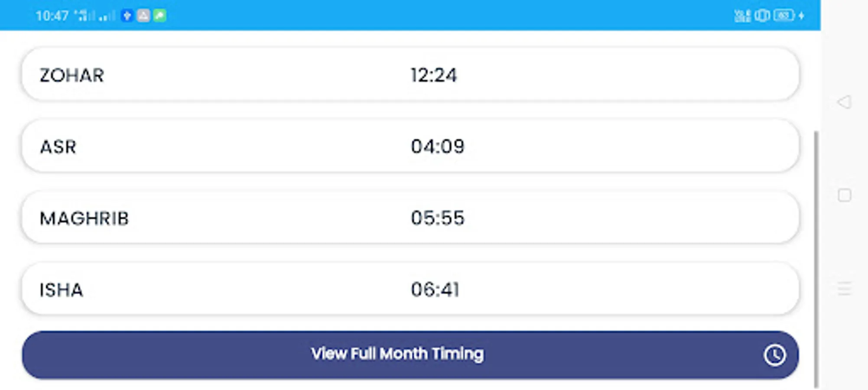Select the ISHA 06:41 prayer row
Viewport: 868px width, 390px height.
pos(410,289)
